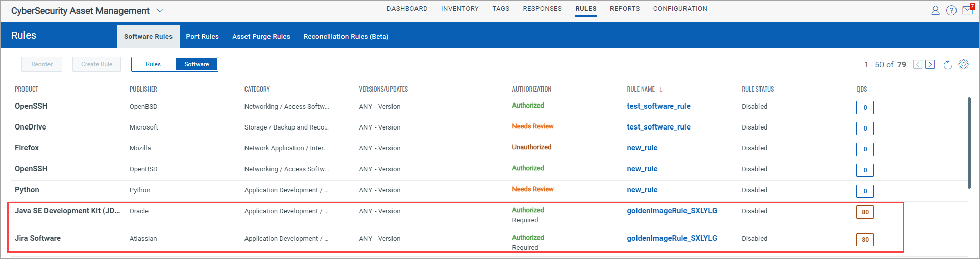Click the Microsoft publisher cell
This screenshot has width=980, height=259.
144,127
